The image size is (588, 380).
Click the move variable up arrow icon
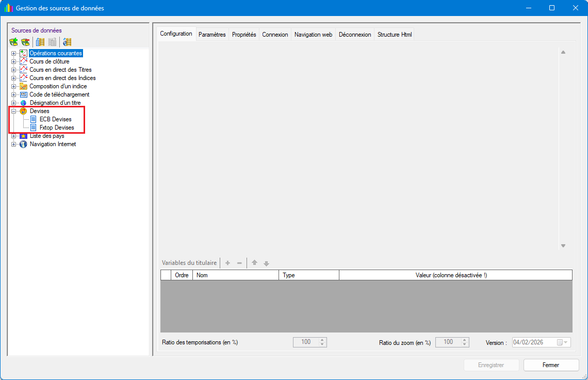point(255,263)
